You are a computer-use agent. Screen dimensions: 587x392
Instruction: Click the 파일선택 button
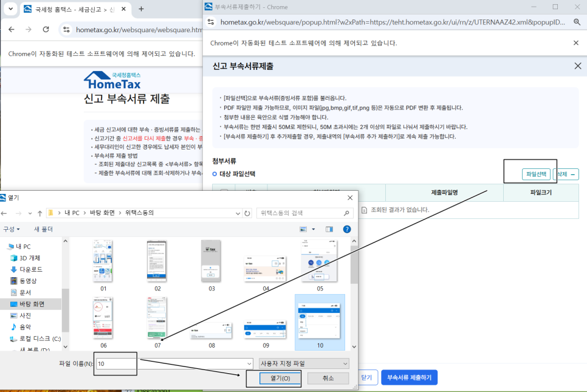[536, 174]
